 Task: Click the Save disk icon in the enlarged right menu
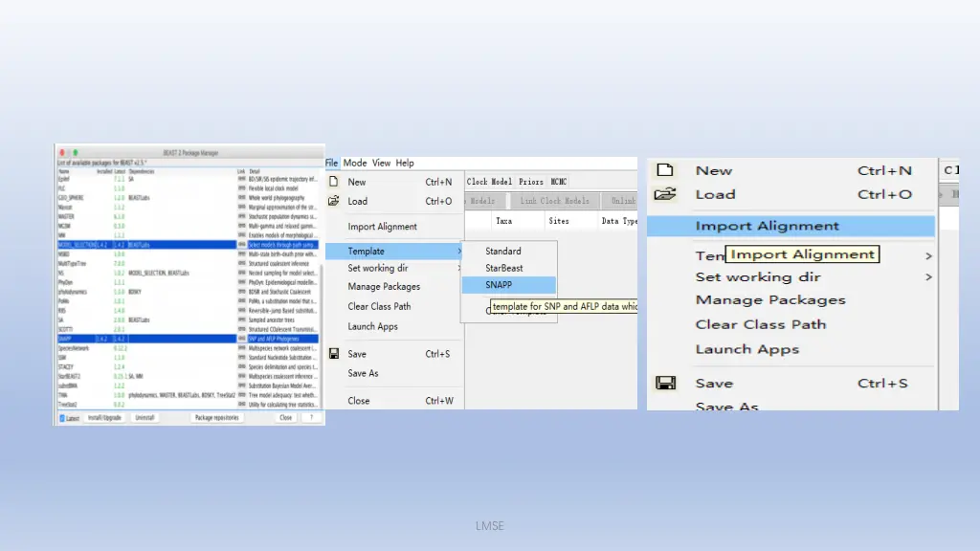[x=665, y=383]
